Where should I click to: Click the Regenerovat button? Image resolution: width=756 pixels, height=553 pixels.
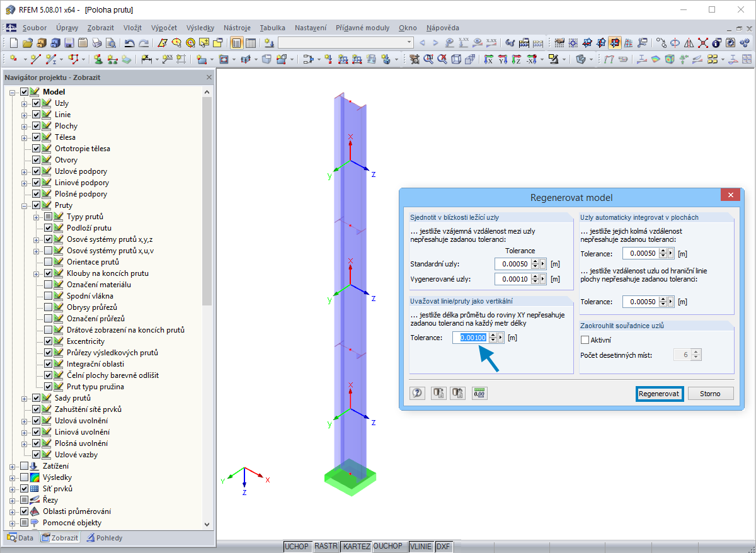pos(660,394)
